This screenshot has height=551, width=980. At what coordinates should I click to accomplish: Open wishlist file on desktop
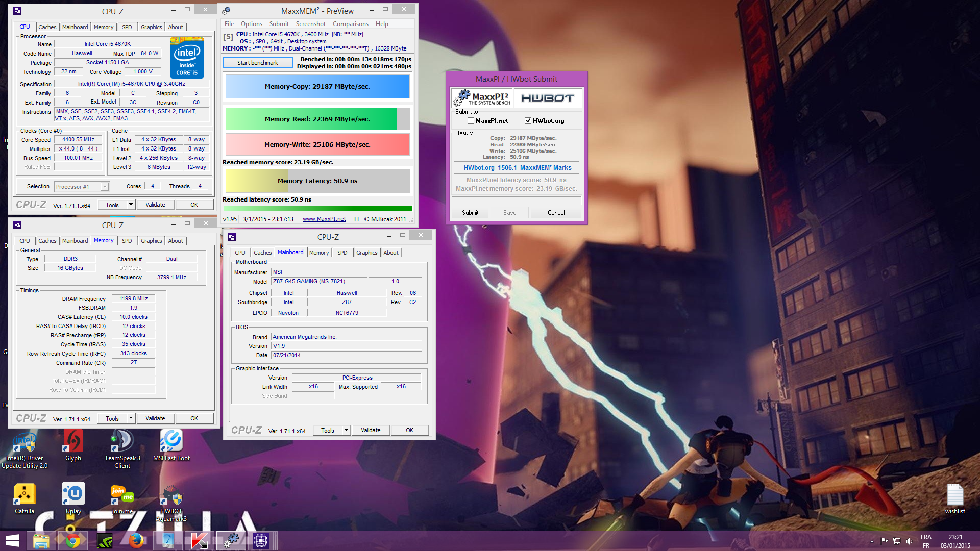pyautogui.click(x=955, y=498)
